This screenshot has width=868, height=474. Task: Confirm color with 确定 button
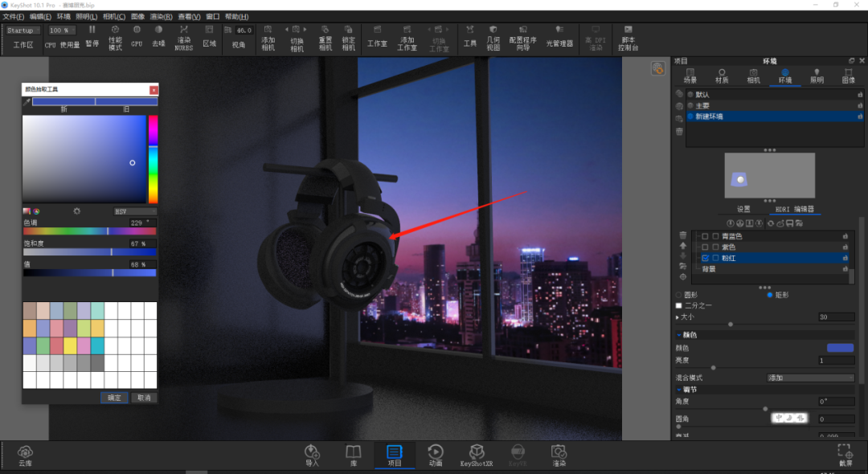coord(115,398)
